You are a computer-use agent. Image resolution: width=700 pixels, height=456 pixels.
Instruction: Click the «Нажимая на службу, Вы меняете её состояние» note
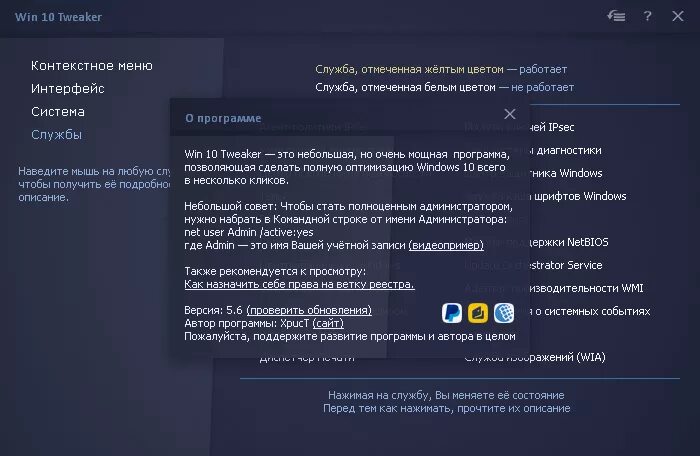pos(446,395)
